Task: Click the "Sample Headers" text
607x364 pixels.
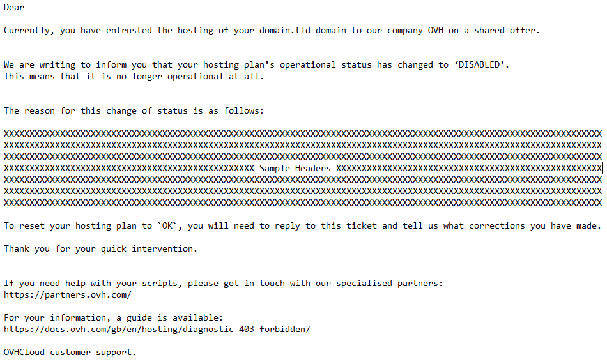Action: click(x=295, y=168)
